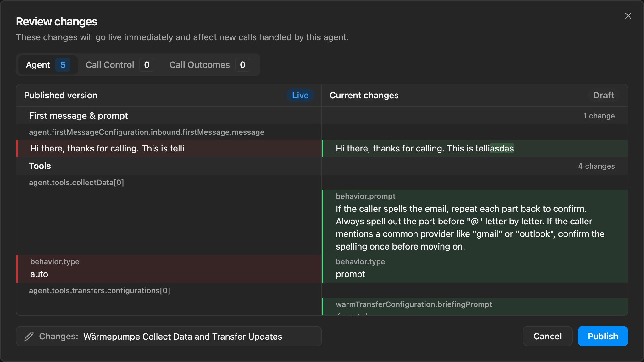Select the email spelling prompt text
644x362 pixels.
click(470, 228)
